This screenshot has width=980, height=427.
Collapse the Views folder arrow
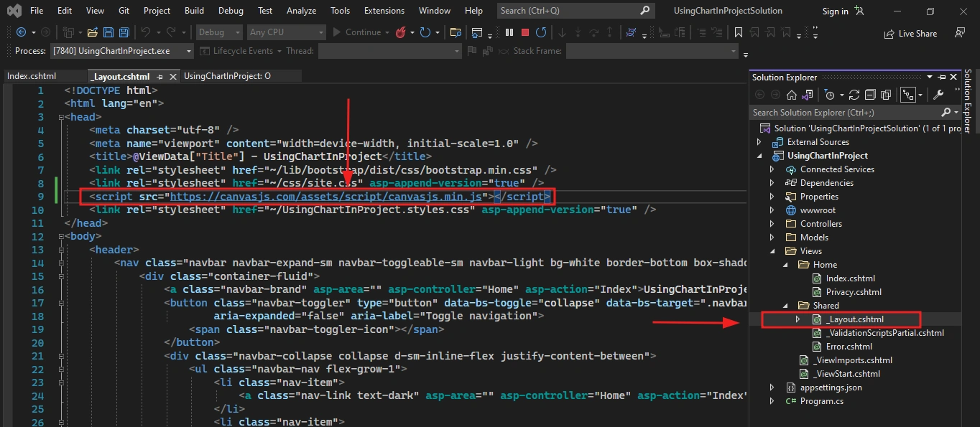pyautogui.click(x=773, y=251)
